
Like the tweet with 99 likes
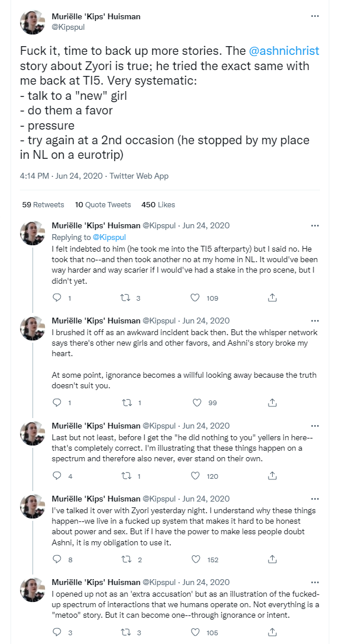point(197,403)
